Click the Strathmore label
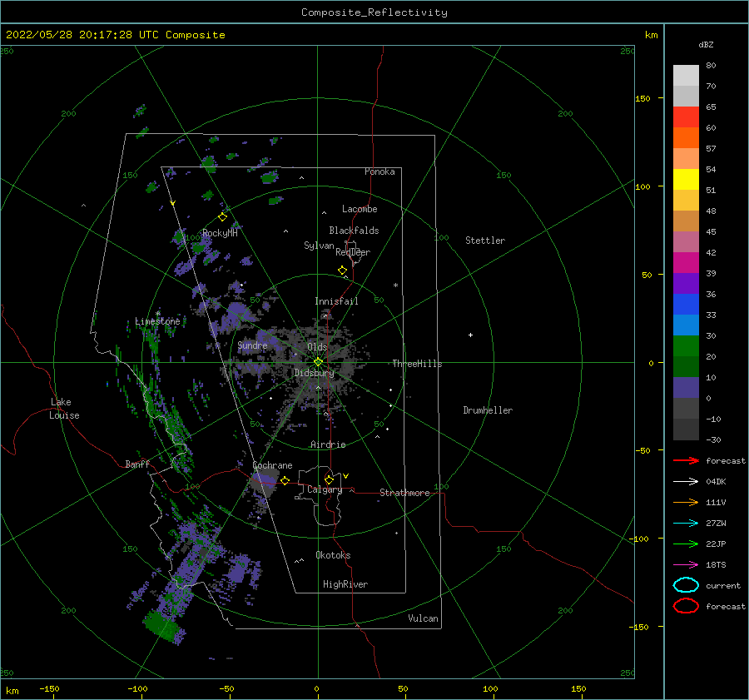The height and width of the screenshot is (700, 749). [x=404, y=493]
